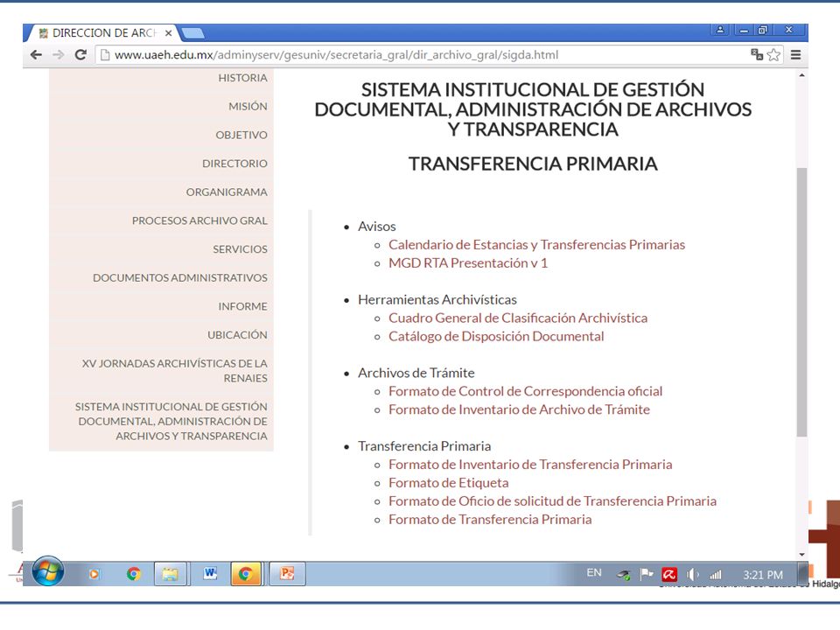Click the Herramientas Archivísticas list heading
840x630 pixels.
[x=437, y=299]
